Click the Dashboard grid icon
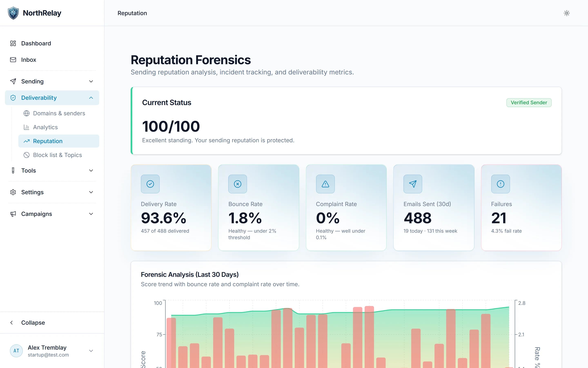 coord(13,43)
